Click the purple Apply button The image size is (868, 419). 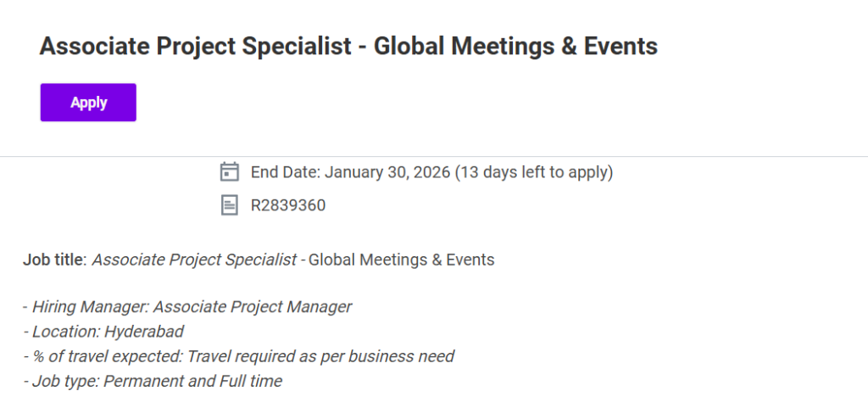pos(88,103)
